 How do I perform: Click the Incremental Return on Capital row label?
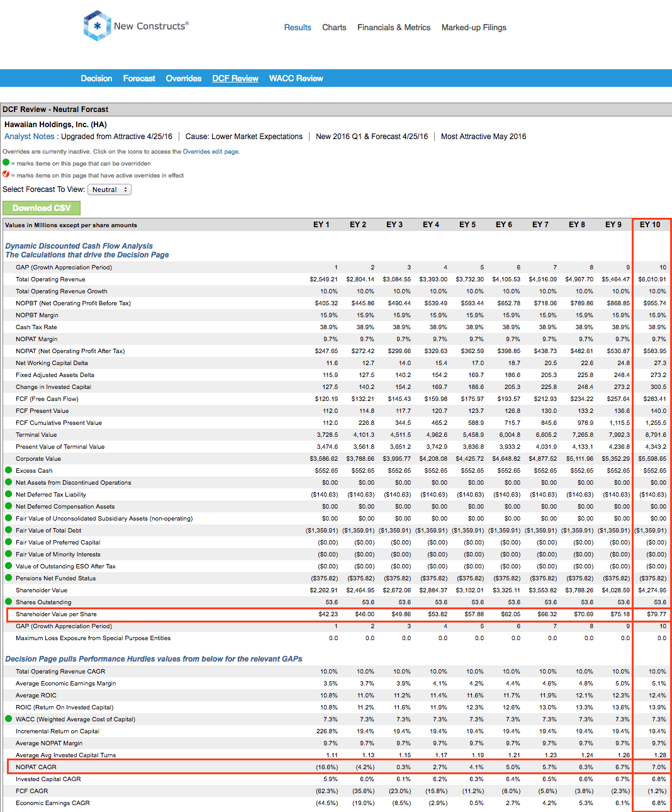(57, 731)
